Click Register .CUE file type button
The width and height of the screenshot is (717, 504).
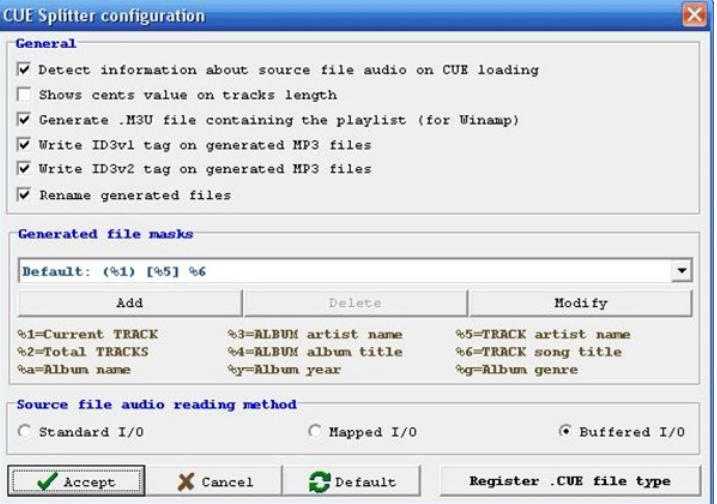(570, 482)
